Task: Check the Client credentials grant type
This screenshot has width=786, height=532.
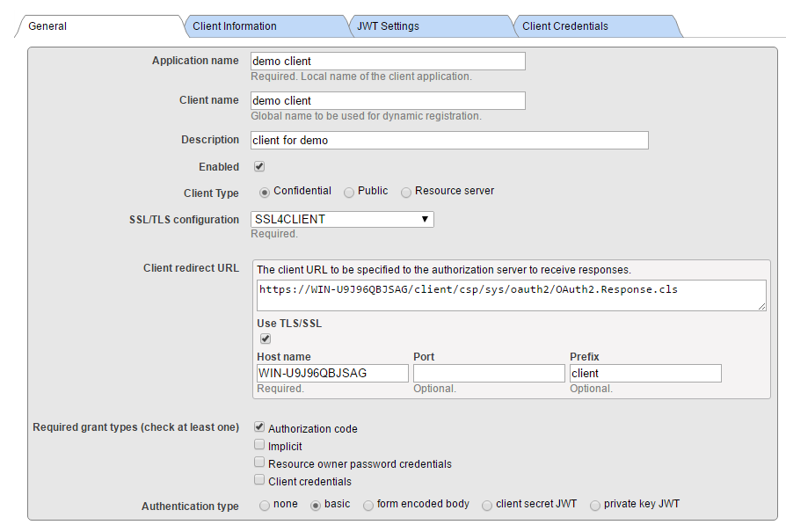Action: [259, 480]
